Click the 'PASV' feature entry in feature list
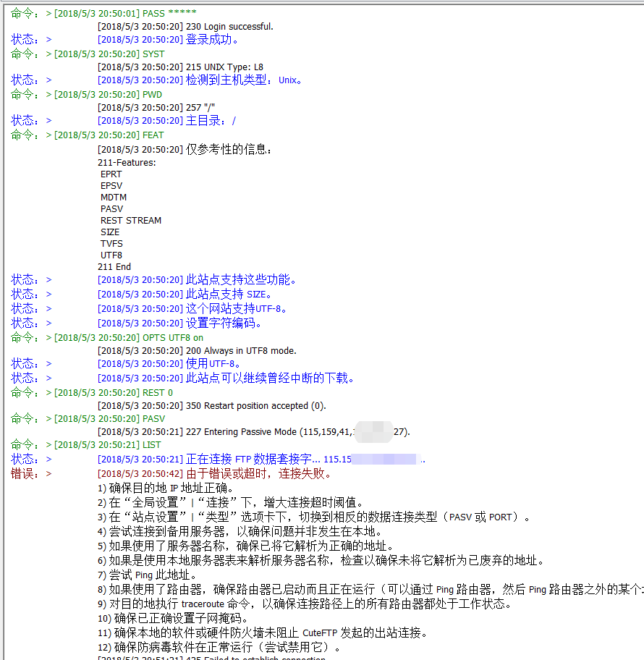 click(112, 208)
